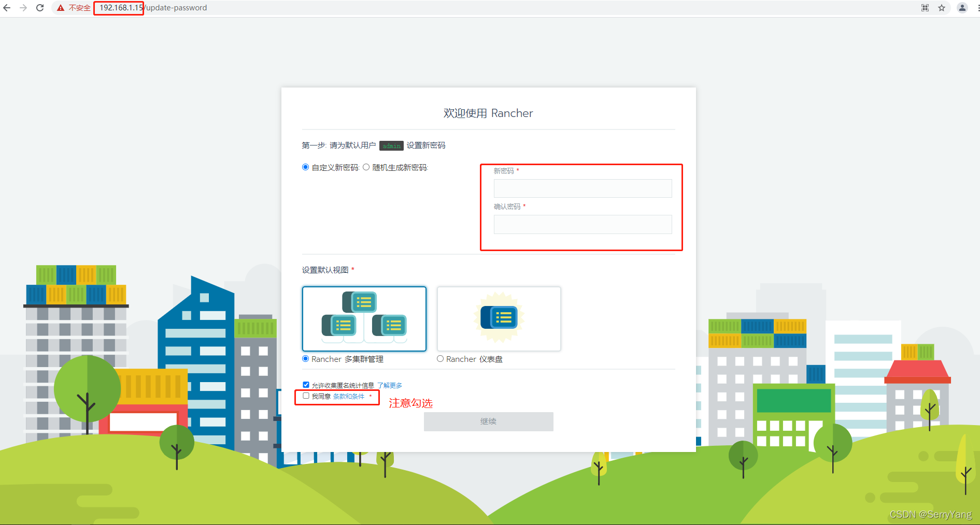
Task: Click the 继续 continue button
Action: point(488,421)
